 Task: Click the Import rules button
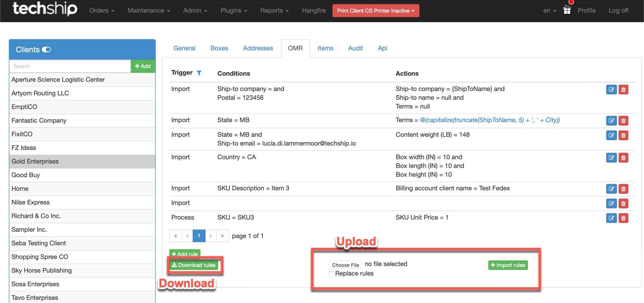click(x=508, y=265)
